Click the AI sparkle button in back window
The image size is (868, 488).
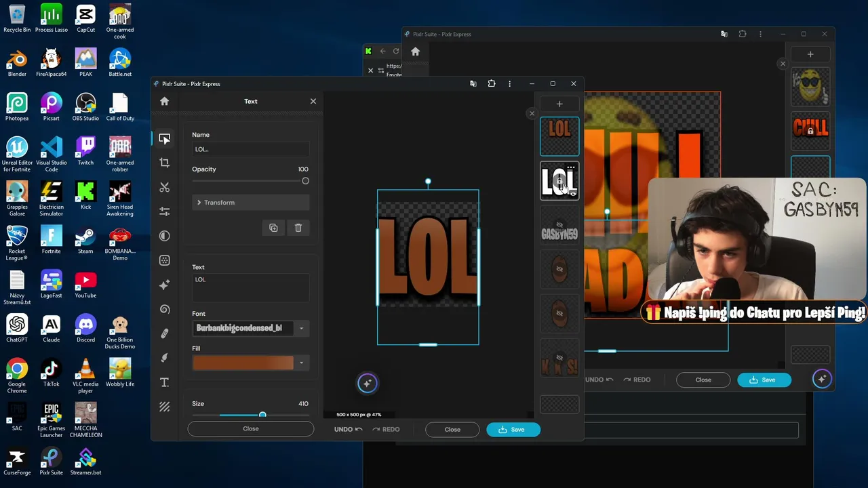point(822,379)
